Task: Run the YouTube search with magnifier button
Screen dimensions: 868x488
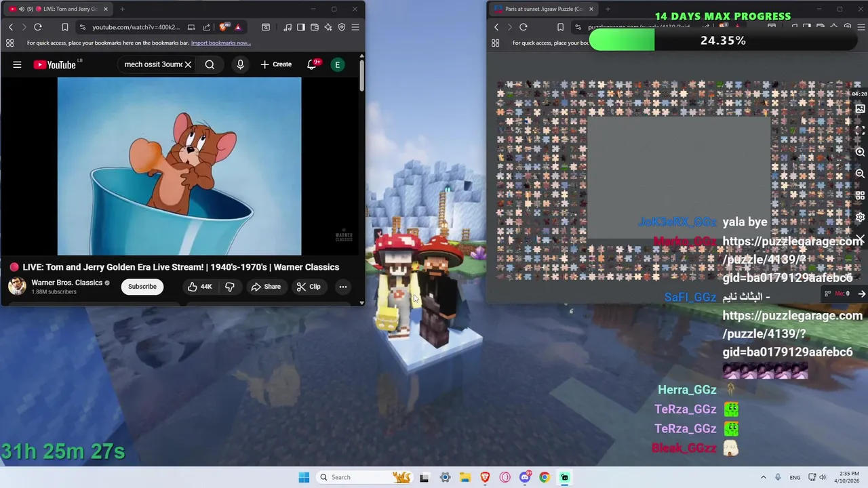Action: tap(210, 64)
